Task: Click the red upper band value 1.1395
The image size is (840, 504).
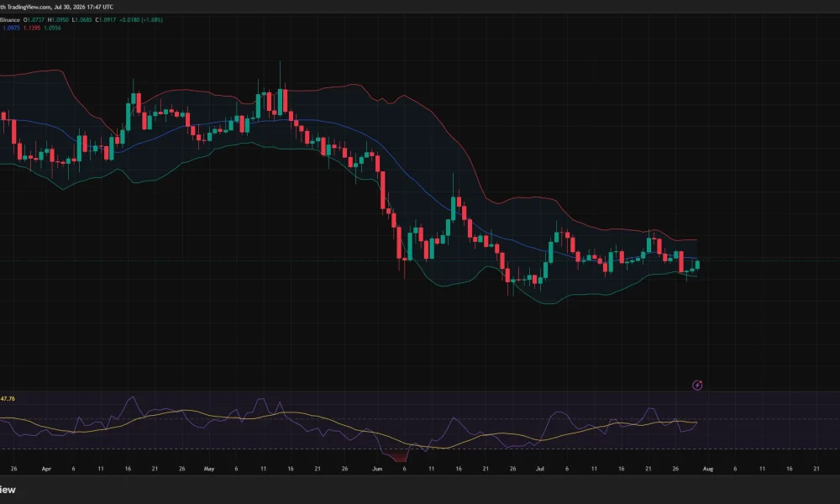Action: pyautogui.click(x=32, y=28)
